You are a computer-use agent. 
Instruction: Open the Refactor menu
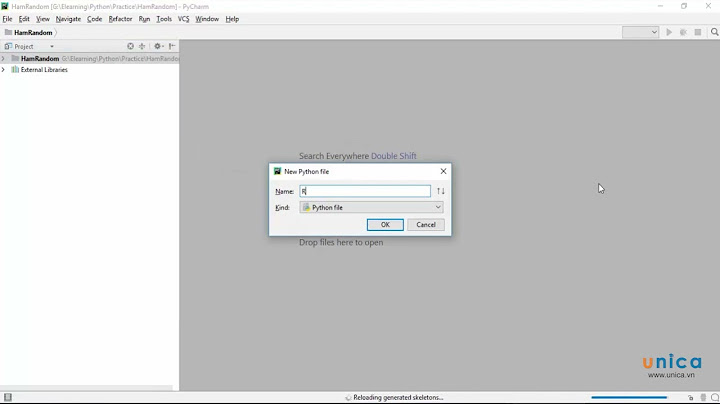120,19
